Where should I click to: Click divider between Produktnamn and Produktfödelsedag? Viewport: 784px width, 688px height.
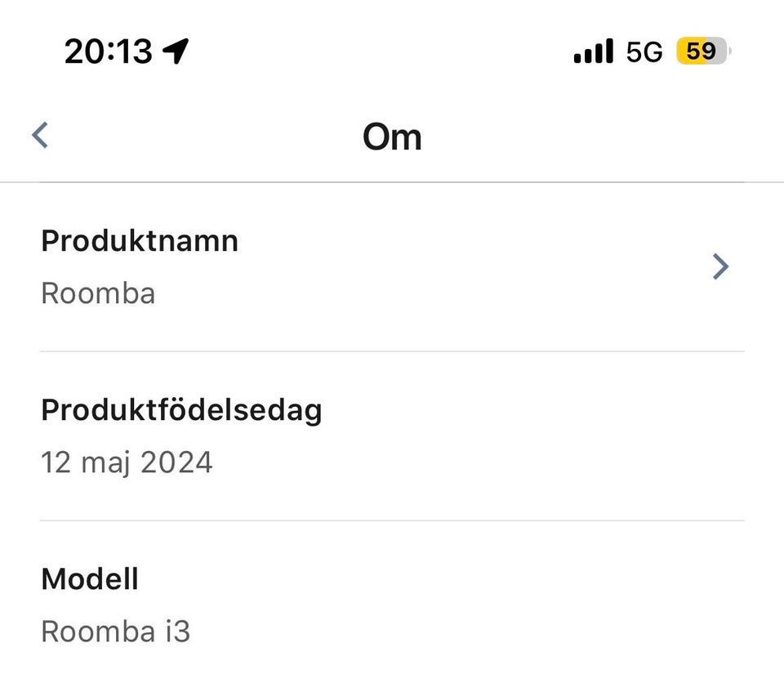(x=392, y=351)
